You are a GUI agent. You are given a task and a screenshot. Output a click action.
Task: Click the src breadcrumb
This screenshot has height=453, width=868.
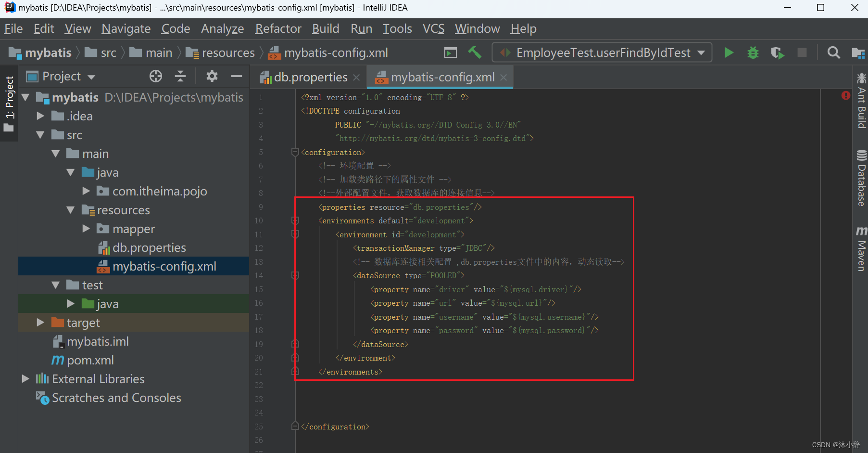[x=101, y=52]
